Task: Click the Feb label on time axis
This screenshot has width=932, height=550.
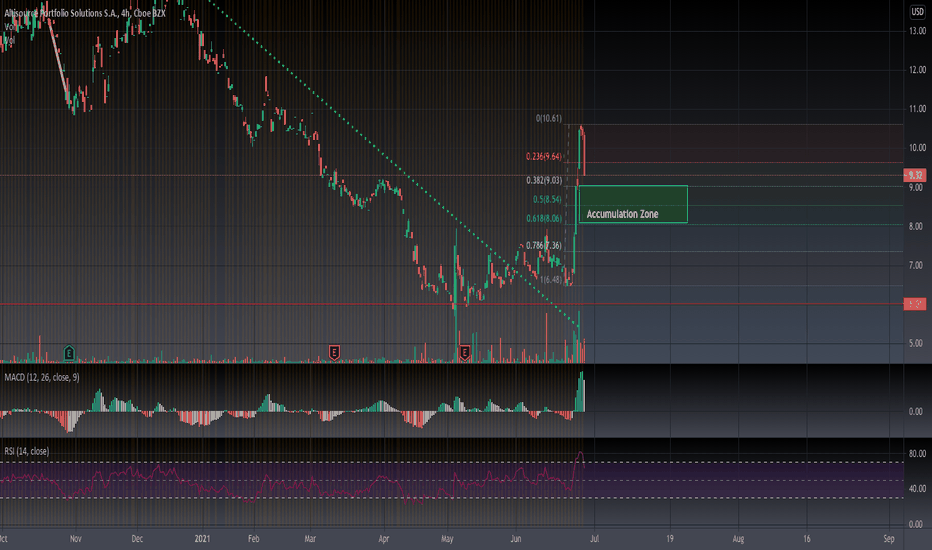Action: [254, 539]
